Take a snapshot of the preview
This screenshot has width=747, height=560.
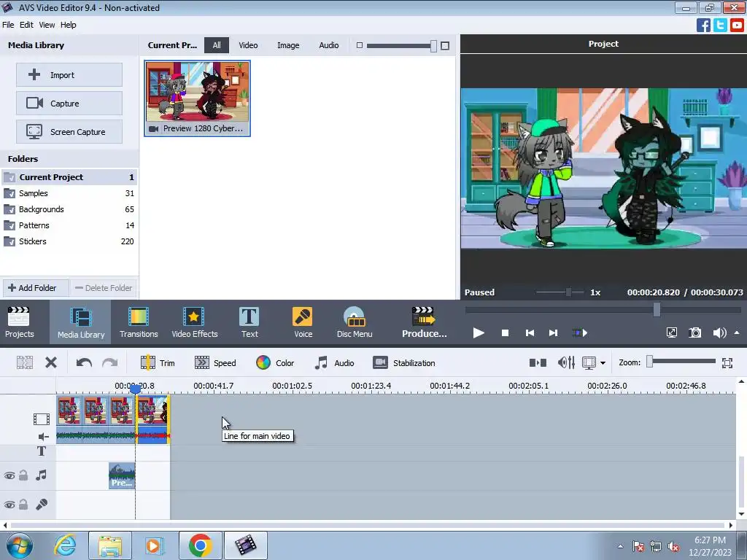[x=695, y=332]
